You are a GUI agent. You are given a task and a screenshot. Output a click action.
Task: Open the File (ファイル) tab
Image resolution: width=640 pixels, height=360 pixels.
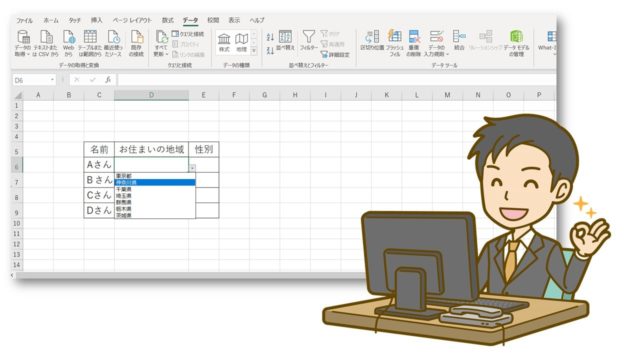pos(24,20)
